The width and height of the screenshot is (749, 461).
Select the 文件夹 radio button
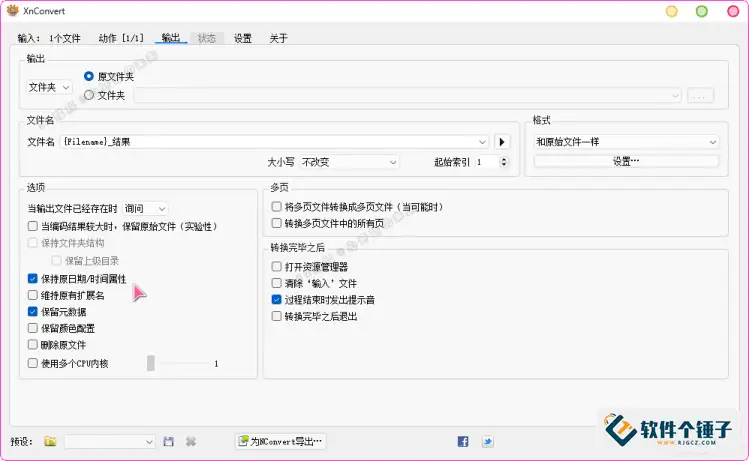89,95
